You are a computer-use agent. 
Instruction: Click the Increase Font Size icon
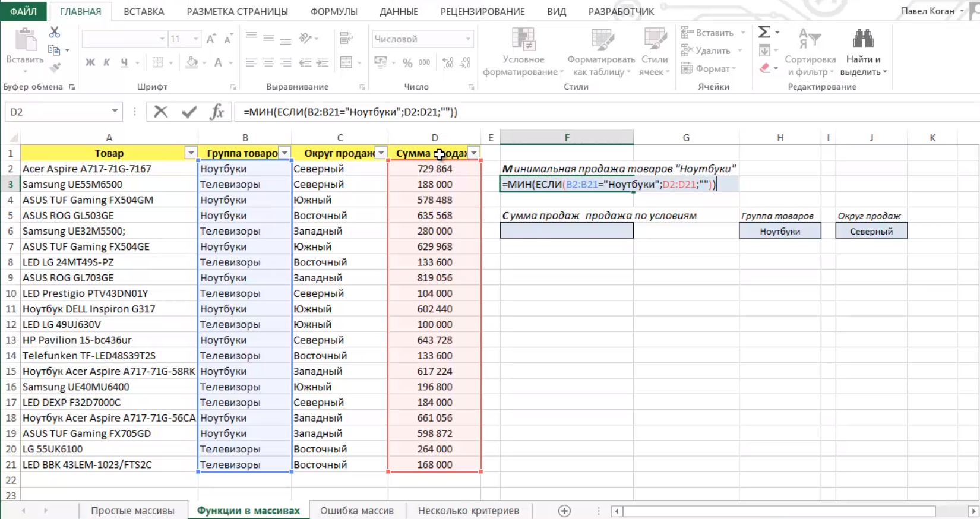[x=211, y=39]
